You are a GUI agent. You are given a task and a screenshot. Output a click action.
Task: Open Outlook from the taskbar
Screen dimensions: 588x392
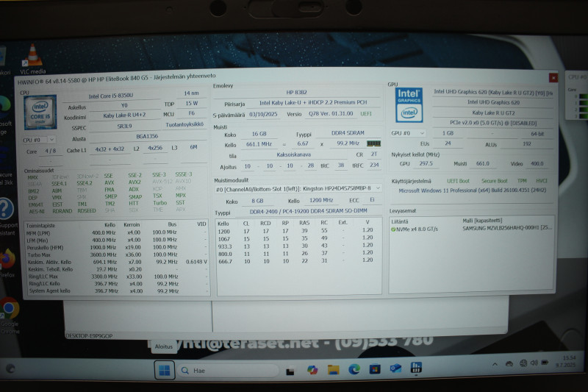tap(395, 368)
